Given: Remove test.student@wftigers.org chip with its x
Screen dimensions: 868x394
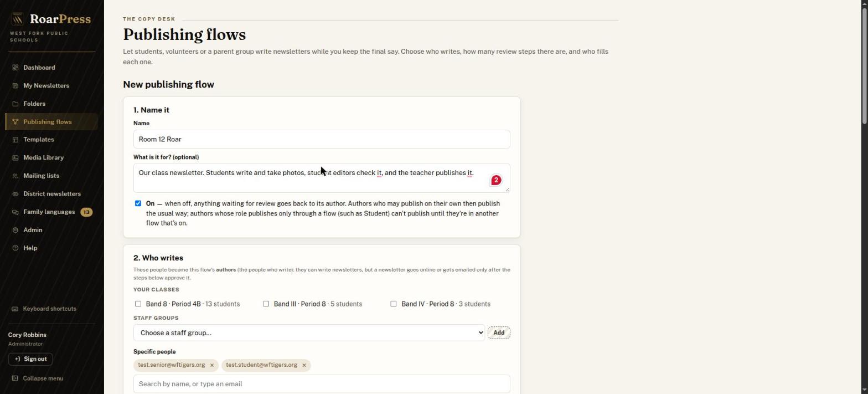Looking at the screenshot, I should click(x=304, y=365).
